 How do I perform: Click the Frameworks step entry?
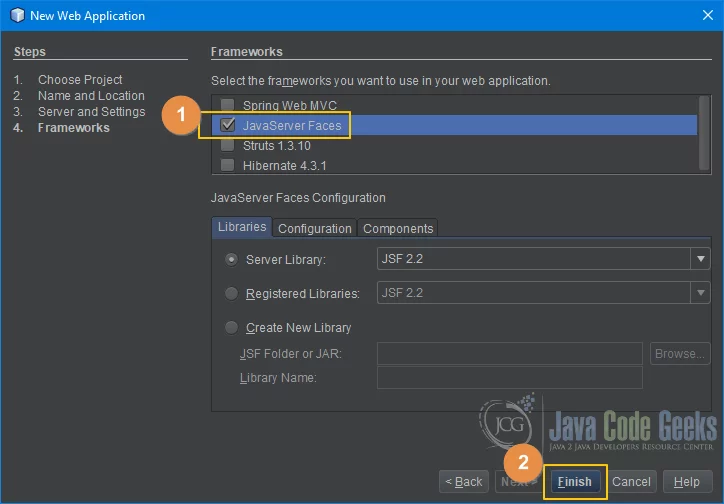73,128
